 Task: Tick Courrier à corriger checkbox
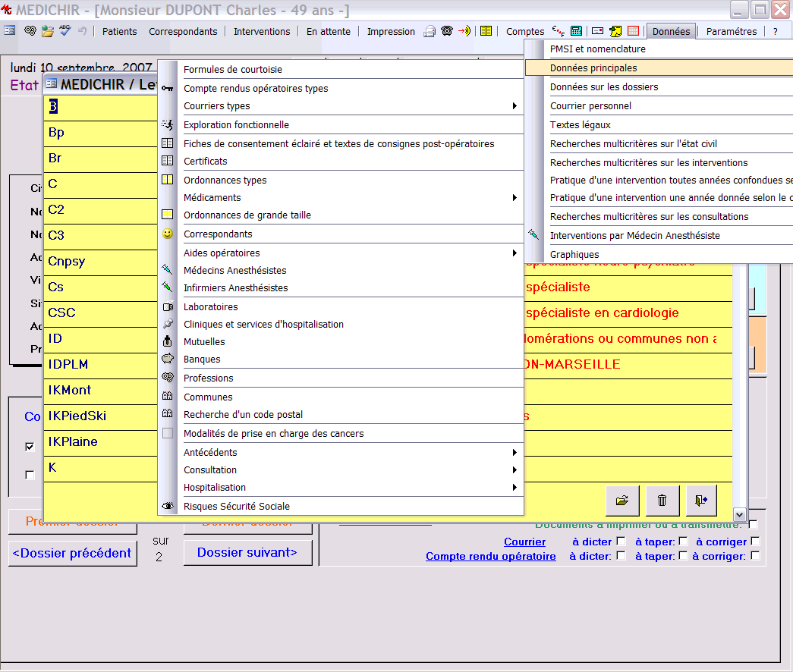tap(755, 541)
